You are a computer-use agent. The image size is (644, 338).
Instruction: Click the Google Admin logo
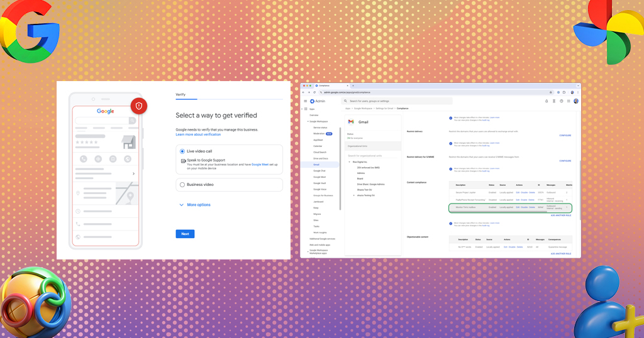318,101
